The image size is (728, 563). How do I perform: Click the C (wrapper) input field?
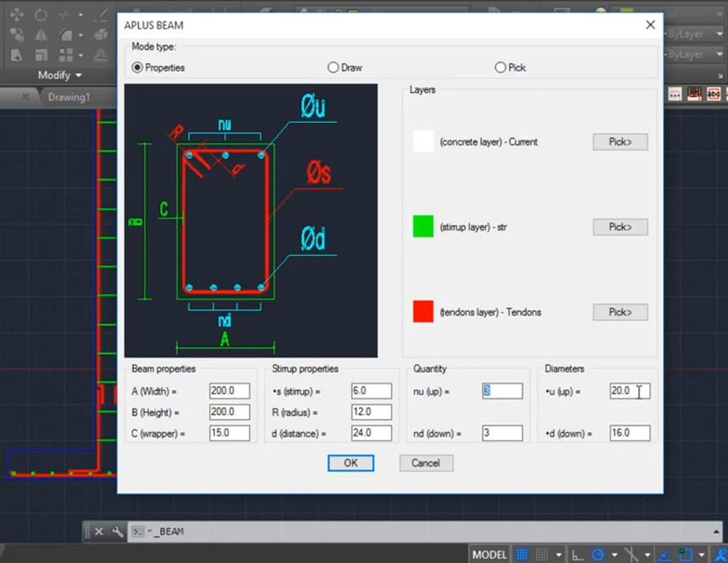pos(229,433)
